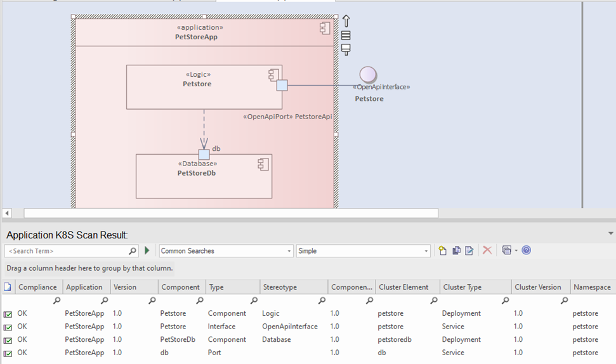
Task: Select the dashed dependency arrow to db
Action: coord(204,129)
